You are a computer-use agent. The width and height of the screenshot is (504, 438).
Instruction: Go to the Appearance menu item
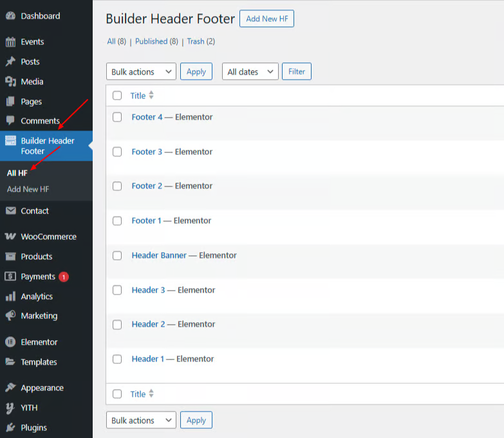42,388
